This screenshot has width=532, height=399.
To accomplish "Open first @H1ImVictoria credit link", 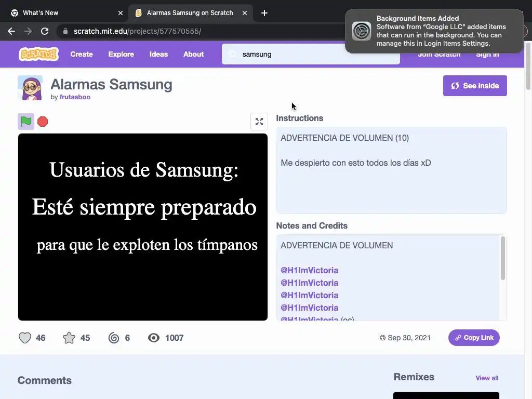I will click(310, 270).
